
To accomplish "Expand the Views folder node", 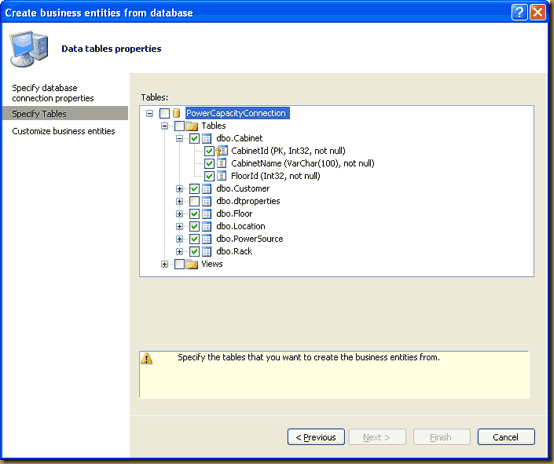I will click(164, 264).
